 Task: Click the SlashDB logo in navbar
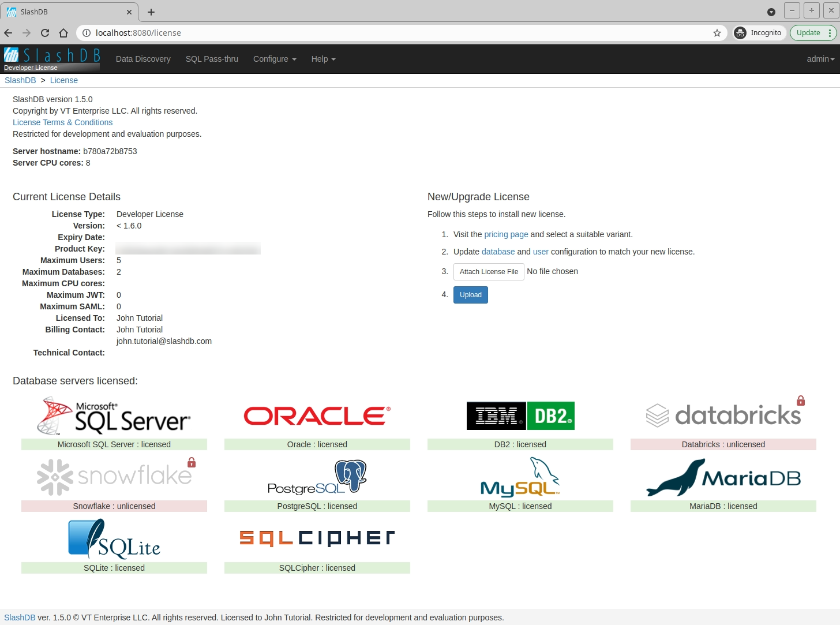coord(52,55)
